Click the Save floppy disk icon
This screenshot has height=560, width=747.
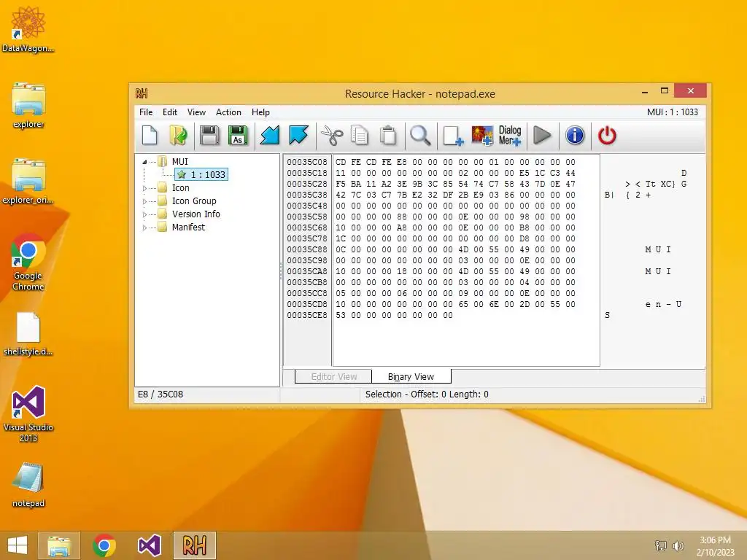click(x=209, y=135)
